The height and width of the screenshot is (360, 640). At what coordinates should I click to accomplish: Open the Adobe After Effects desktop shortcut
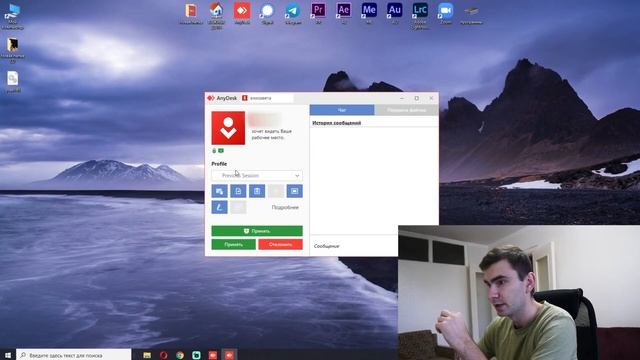pos(344,13)
